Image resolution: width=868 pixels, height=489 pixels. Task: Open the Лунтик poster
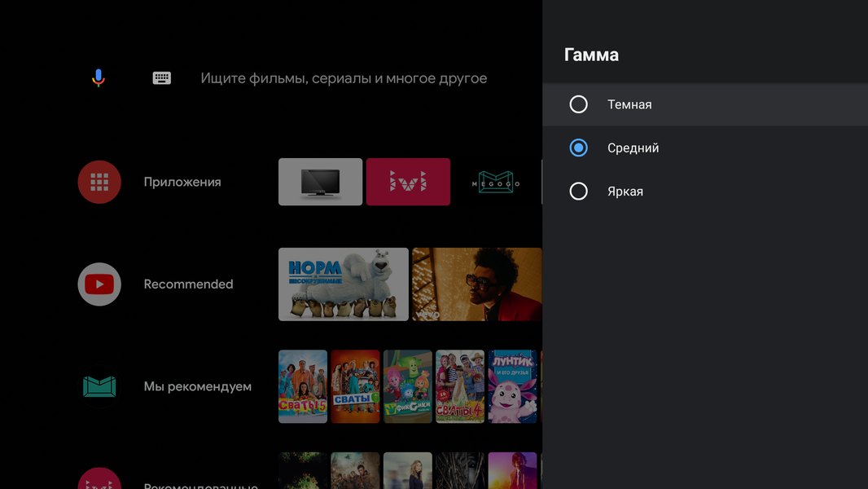point(513,386)
